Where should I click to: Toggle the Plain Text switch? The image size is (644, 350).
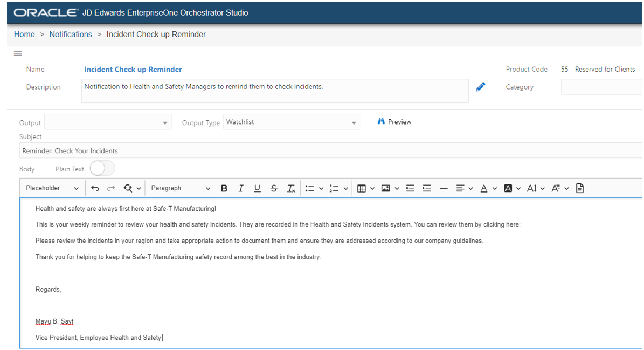point(102,168)
